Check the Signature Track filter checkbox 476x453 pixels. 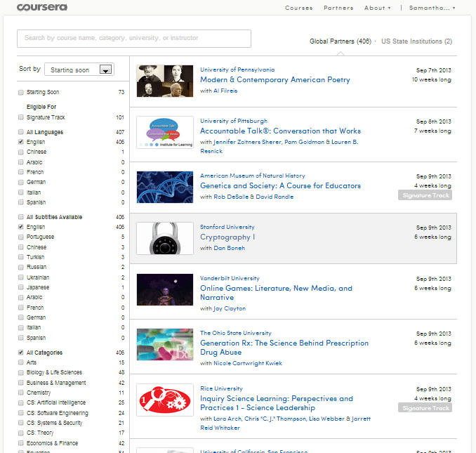[20, 117]
